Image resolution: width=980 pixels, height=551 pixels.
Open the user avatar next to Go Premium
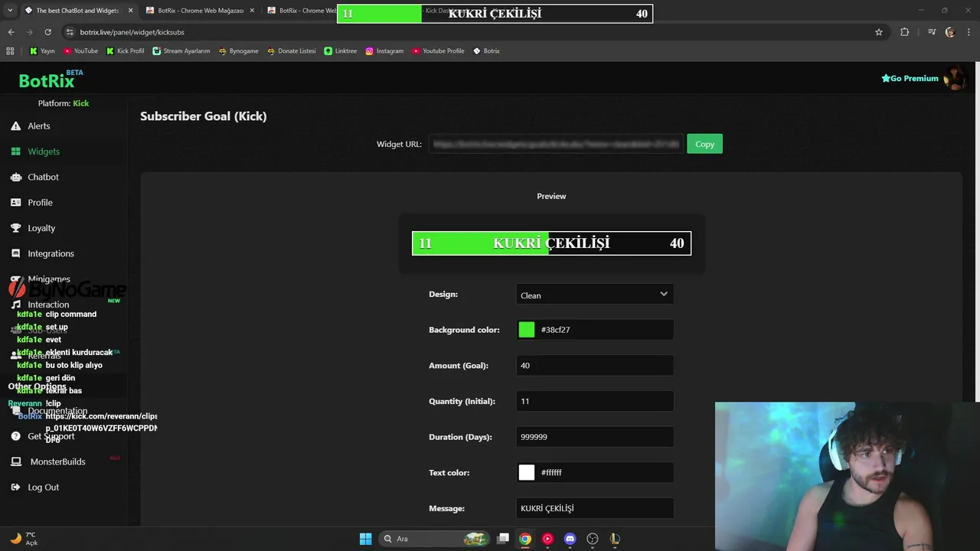tap(954, 78)
